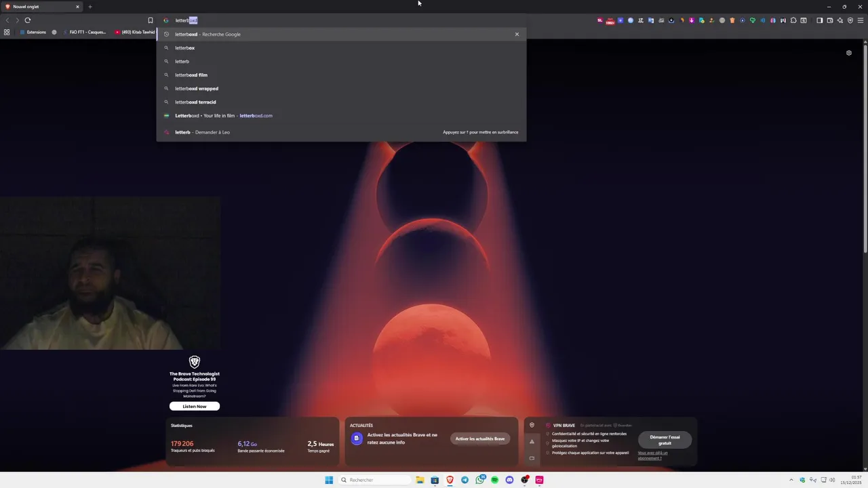The image size is (868, 488).
Task: Open the FiiO FT1 - Casques bookmark
Action: (x=84, y=32)
